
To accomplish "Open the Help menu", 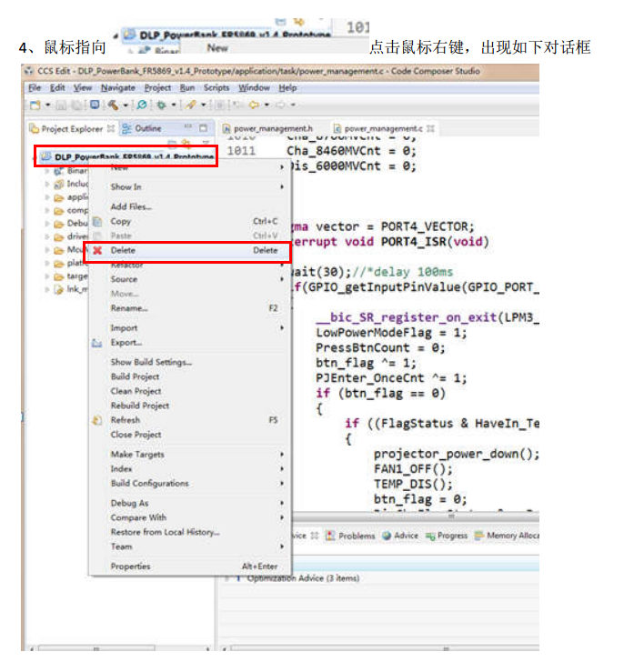I will 287,88.
